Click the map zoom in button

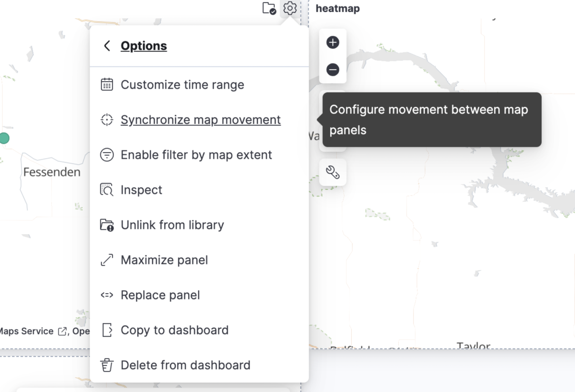coord(333,43)
